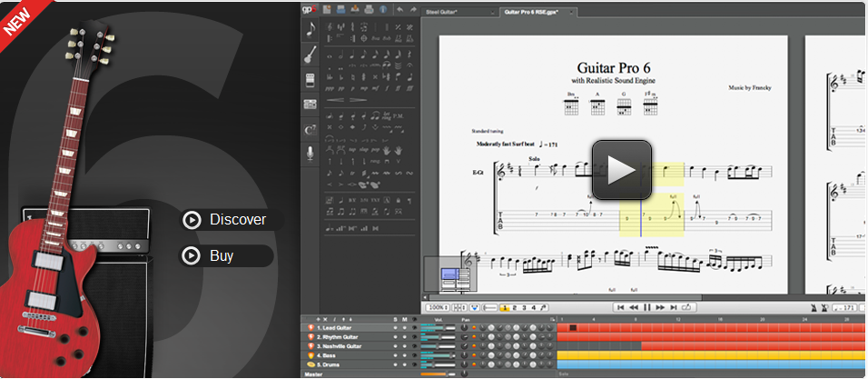The image size is (868, 379).
Task: Apply the let ring effect
Action: tap(387, 116)
